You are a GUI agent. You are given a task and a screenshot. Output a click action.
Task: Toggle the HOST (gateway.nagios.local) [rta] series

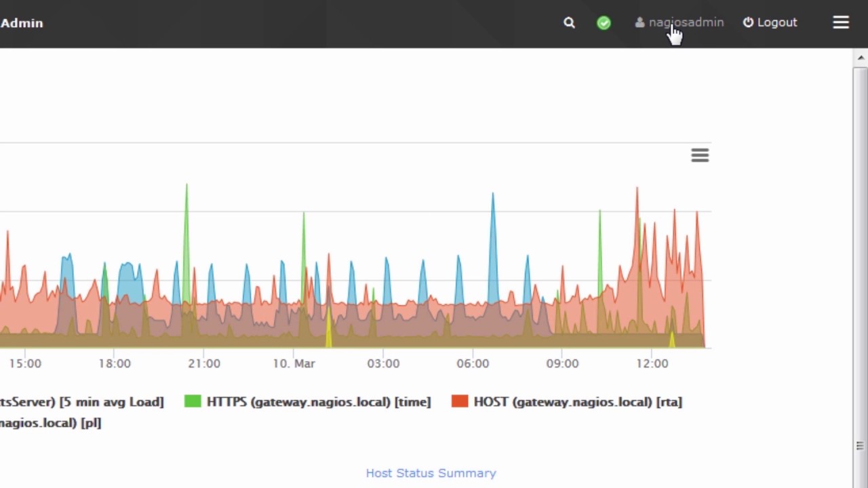point(567,402)
